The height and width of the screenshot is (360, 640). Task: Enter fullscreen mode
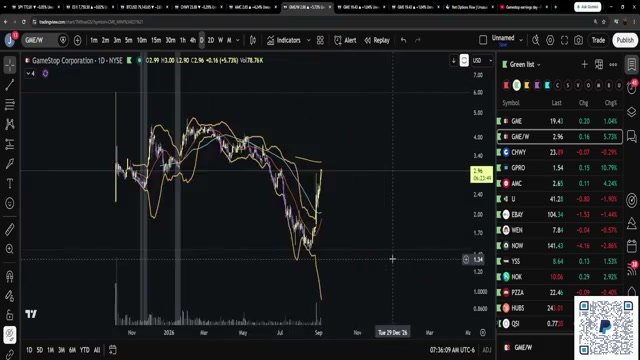(x=564, y=40)
